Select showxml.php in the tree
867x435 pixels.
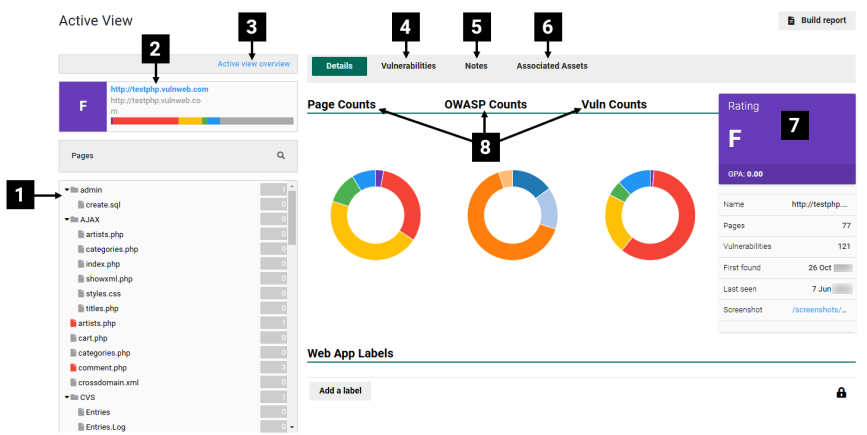click(109, 279)
